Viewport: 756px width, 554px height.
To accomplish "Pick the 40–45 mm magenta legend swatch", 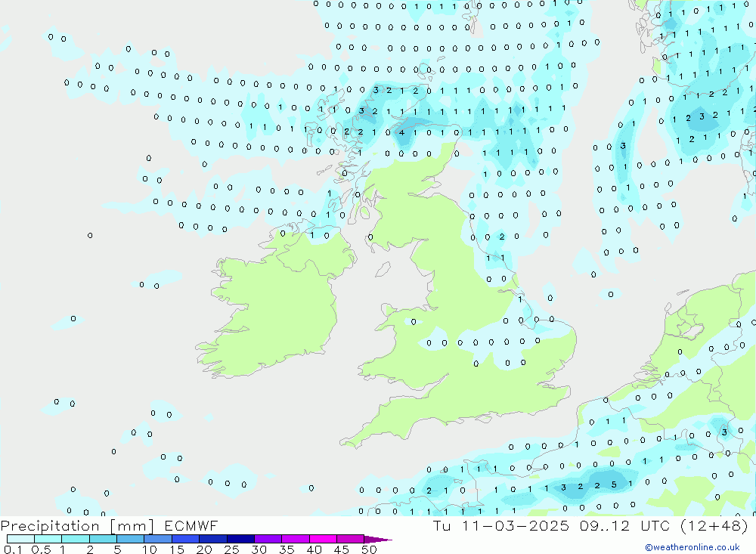I will click(x=323, y=539).
